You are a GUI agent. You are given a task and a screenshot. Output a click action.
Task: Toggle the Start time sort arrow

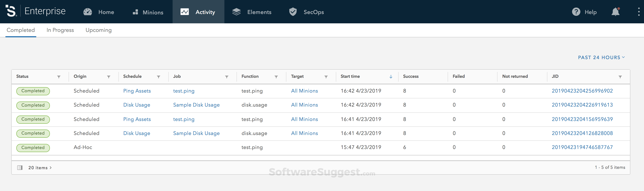(391, 77)
